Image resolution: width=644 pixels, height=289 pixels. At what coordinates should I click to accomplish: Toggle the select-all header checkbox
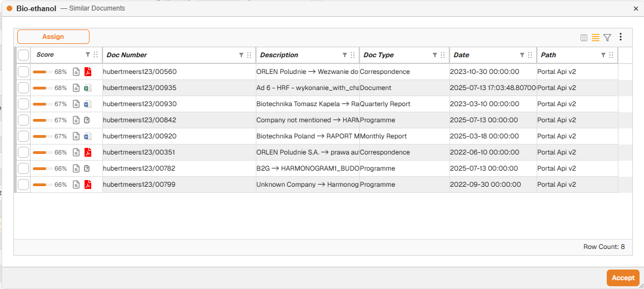pos(23,55)
